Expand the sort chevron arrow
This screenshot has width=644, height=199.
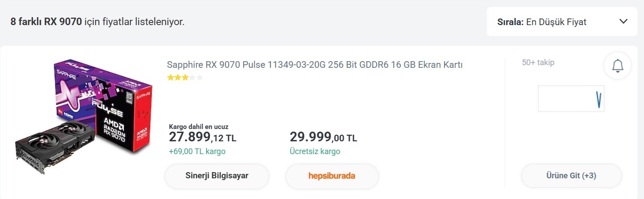tap(623, 22)
